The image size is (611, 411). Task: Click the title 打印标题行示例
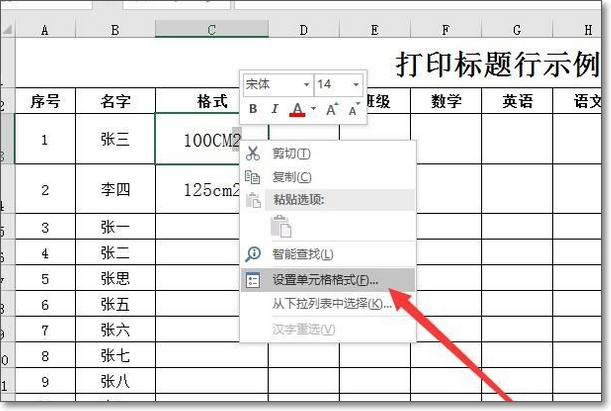tap(498, 64)
